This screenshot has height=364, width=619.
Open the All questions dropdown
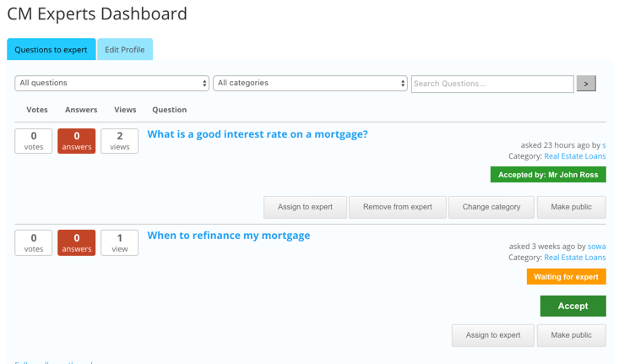click(x=111, y=84)
